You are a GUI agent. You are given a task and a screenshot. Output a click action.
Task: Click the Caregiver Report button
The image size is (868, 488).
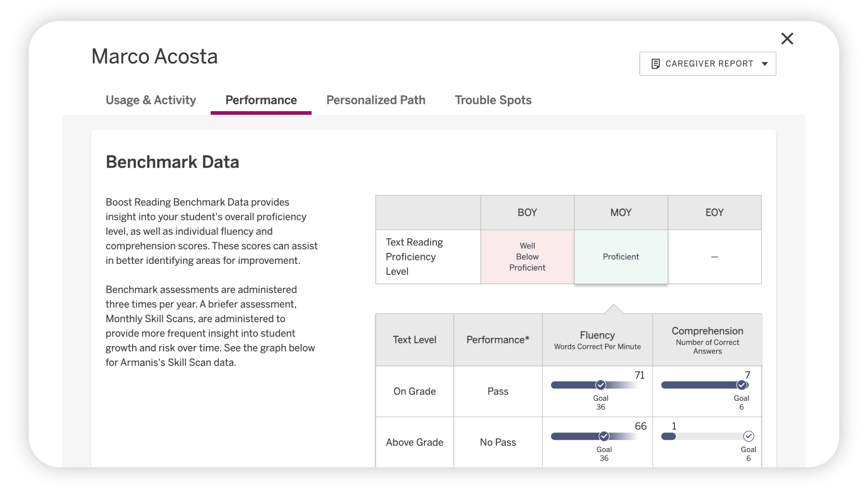pyautogui.click(x=707, y=64)
